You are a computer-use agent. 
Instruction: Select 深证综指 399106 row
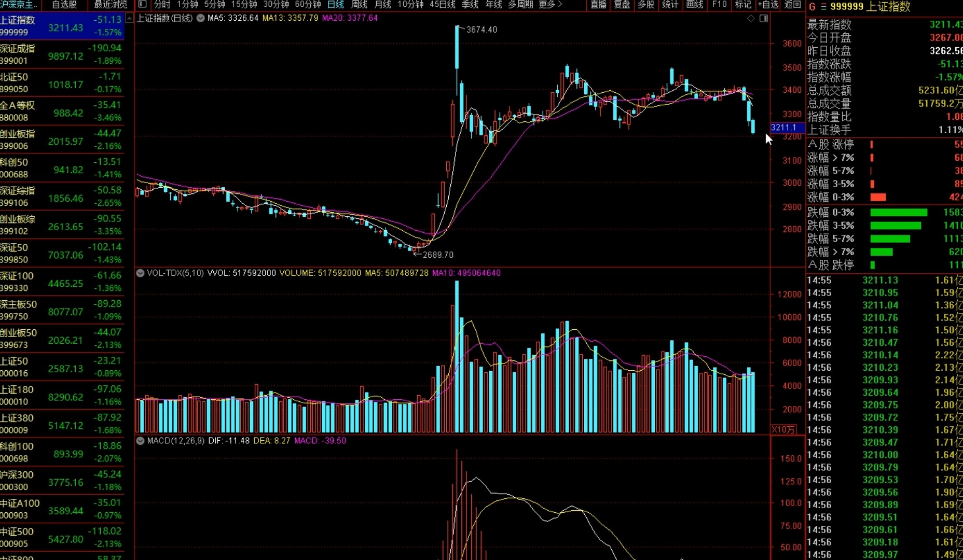point(62,197)
